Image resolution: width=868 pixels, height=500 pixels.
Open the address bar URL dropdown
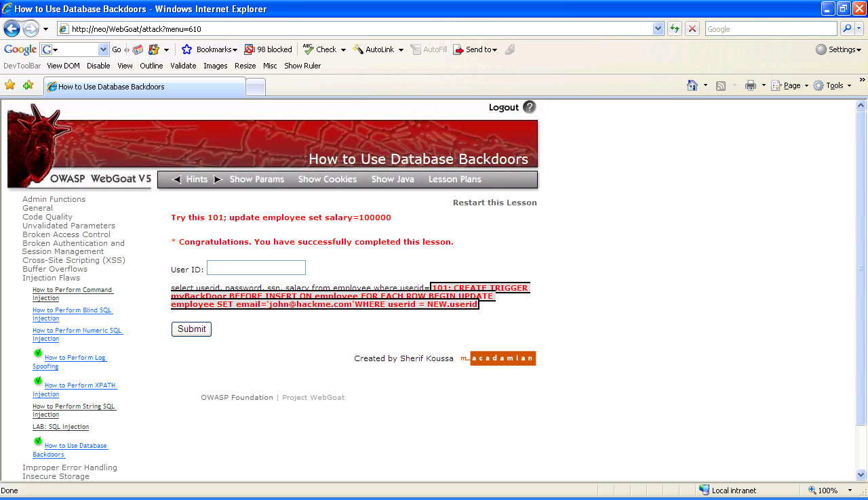coord(658,28)
